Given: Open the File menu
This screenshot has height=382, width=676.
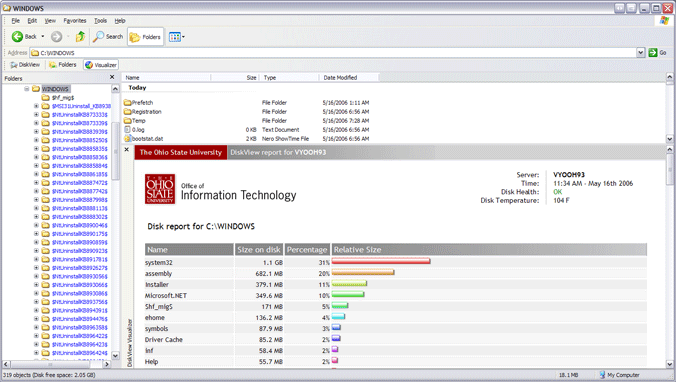Looking at the screenshot, I should coord(16,21).
